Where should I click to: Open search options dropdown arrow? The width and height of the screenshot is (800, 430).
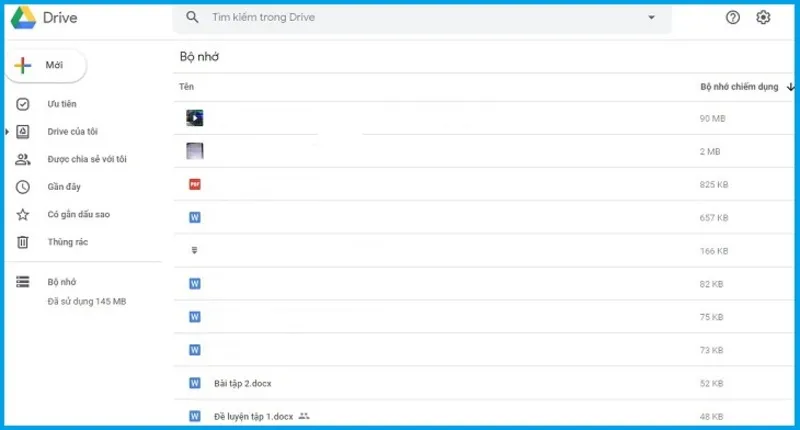tap(652, 17)
